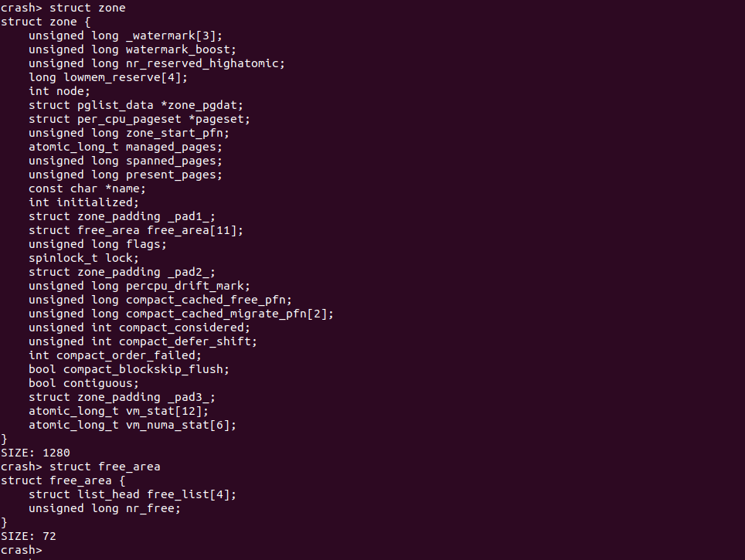
Task: Click the 'SIZE: 72' output line
Action: (29, 536)
